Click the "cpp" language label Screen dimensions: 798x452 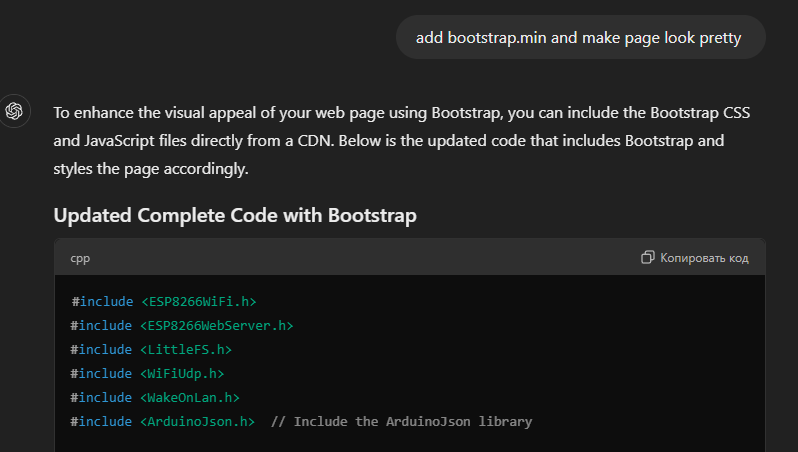point(79,258)
